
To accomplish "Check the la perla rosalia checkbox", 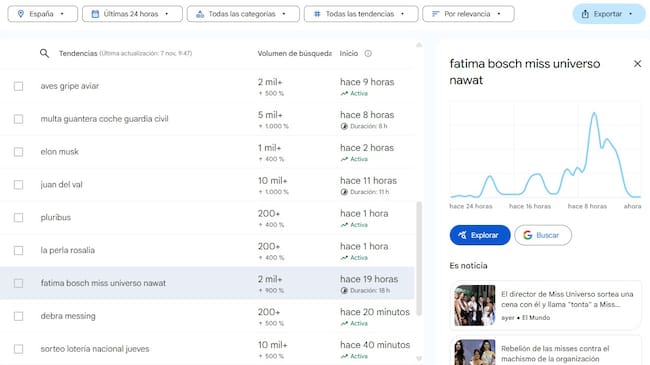I will pos(18,250).
